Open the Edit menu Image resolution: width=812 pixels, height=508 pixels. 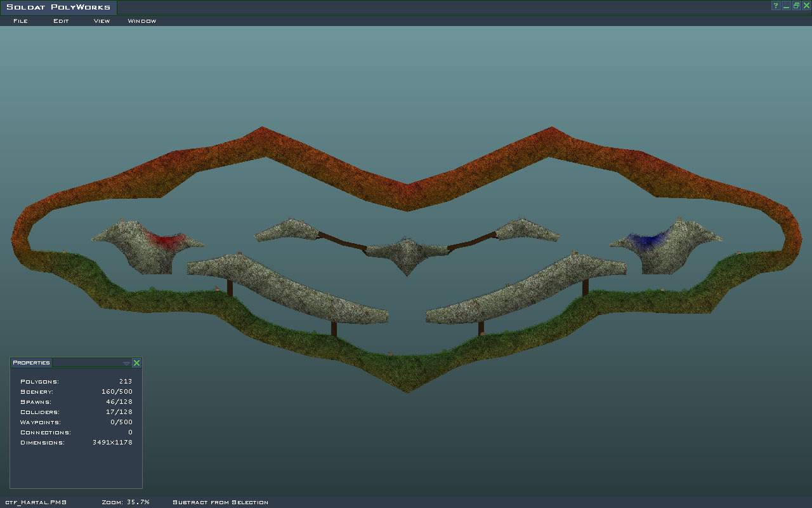61,21
